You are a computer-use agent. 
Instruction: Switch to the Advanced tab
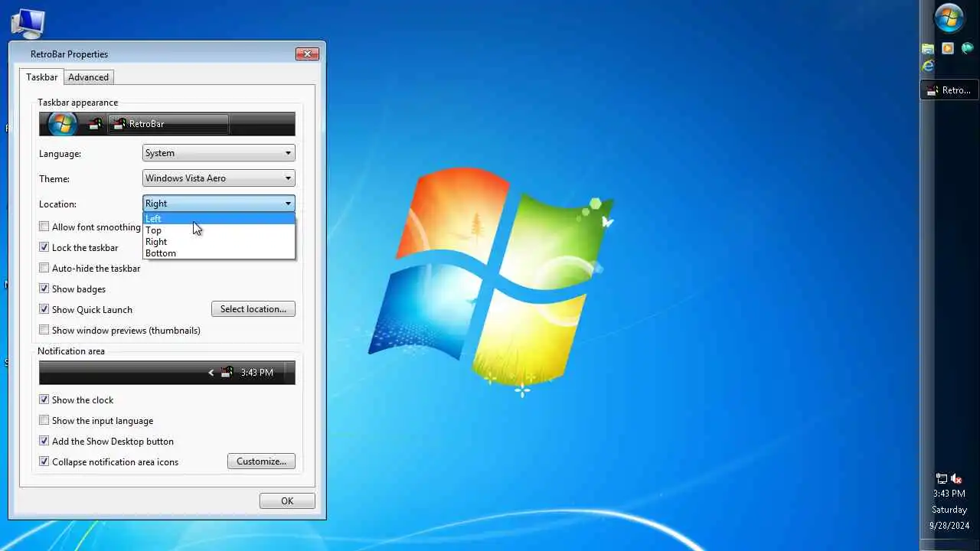click(x=89, y=77)
